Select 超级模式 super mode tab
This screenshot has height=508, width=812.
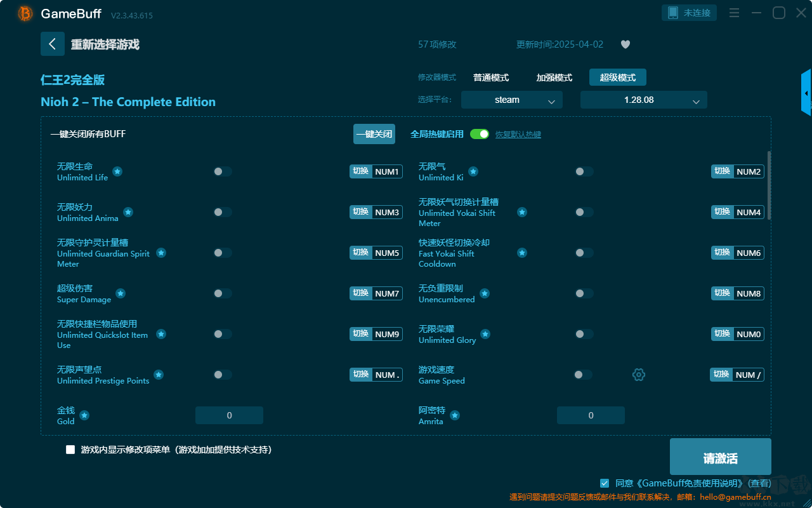(x=618, y=77)
